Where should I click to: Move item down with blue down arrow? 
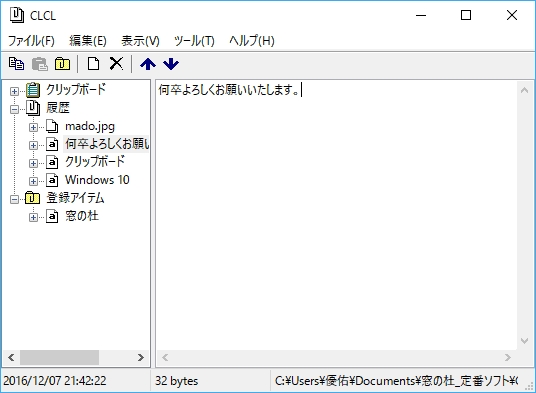(x=171, y=64)
